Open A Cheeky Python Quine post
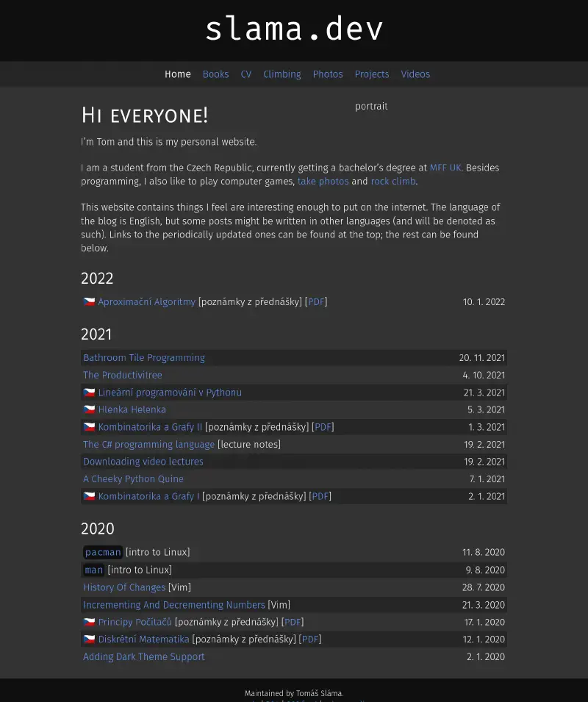Screen dimensions: 588x702 pyautogui.click(x=133, y=479)
